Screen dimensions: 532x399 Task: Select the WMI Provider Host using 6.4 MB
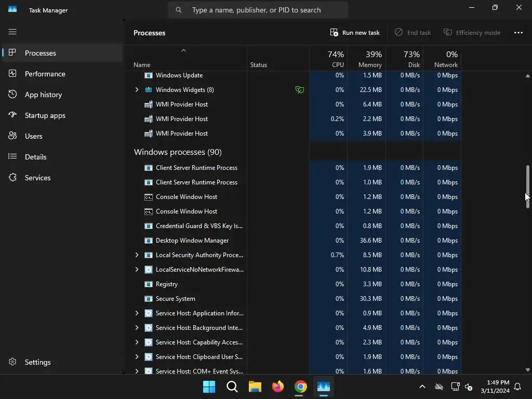[x=294, y=104]
